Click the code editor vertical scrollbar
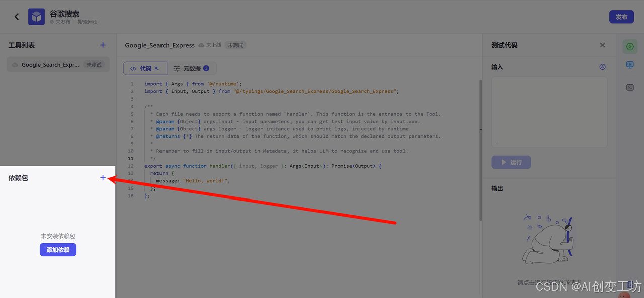This screenshot has height=298, width=644. [x=480, y=151]
